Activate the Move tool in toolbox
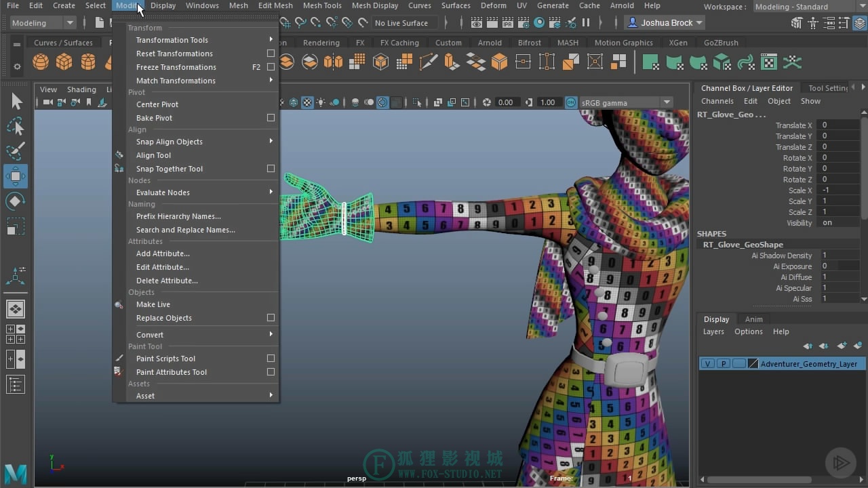868x488 pixels. (x=16, y=176)
